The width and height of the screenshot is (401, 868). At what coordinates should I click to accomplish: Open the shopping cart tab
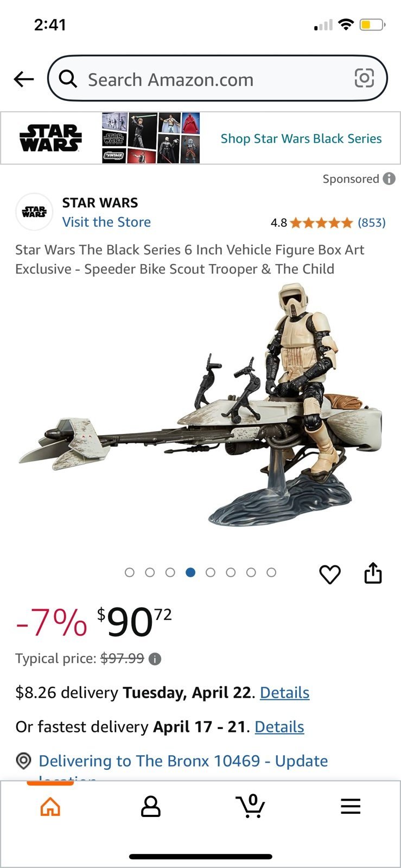pyautogui.click(x=250, y=806)
